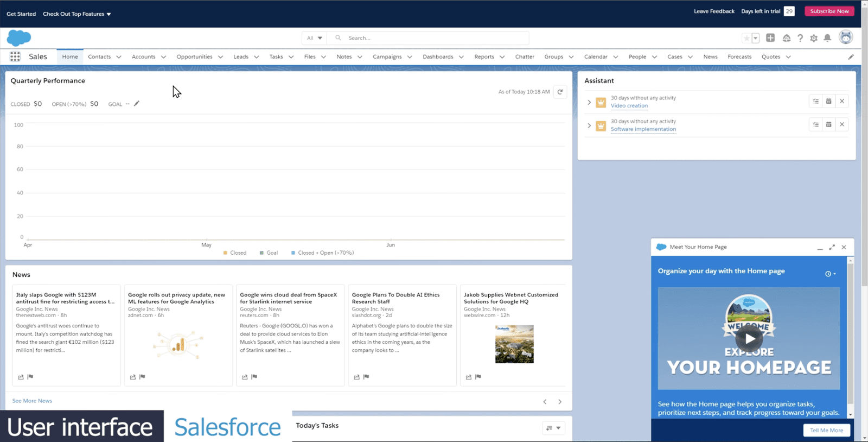Open the Contacts tab dropdown chevron
Screen dimensions: 868x442
(119, 57)
